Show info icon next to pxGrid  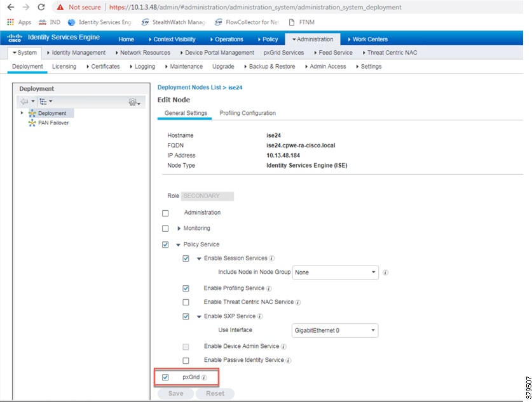(204, 377)
